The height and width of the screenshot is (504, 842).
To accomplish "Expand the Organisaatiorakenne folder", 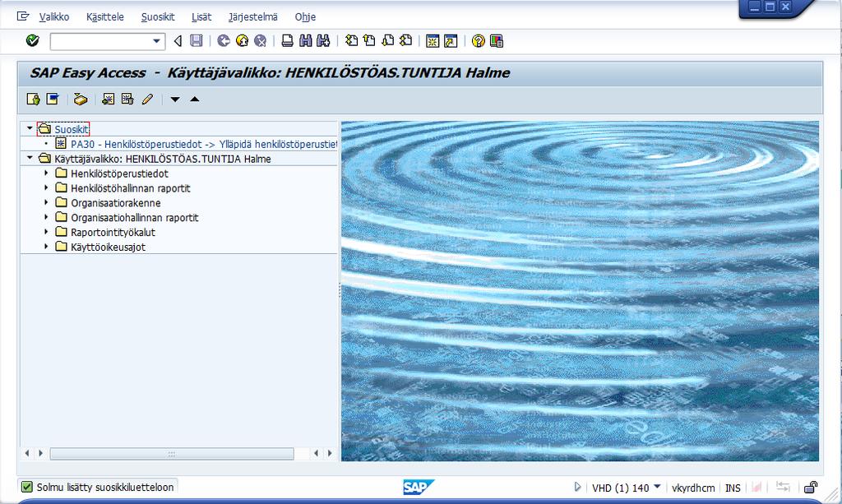I will click(x=46, y=202).
